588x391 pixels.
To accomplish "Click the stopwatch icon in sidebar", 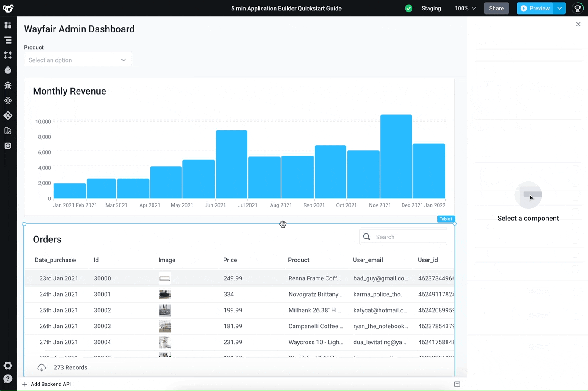I will 8,70.
